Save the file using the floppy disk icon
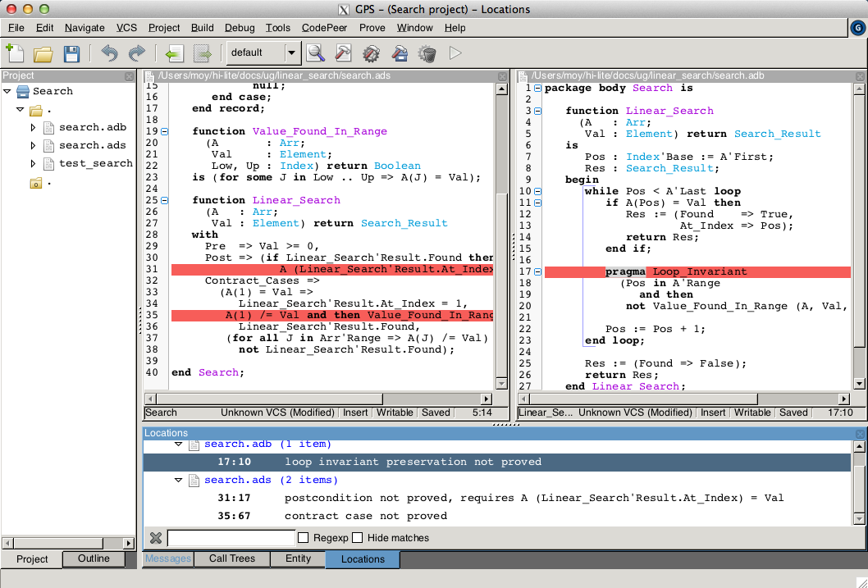Screen dimensions: 868x588 point(72,53)
